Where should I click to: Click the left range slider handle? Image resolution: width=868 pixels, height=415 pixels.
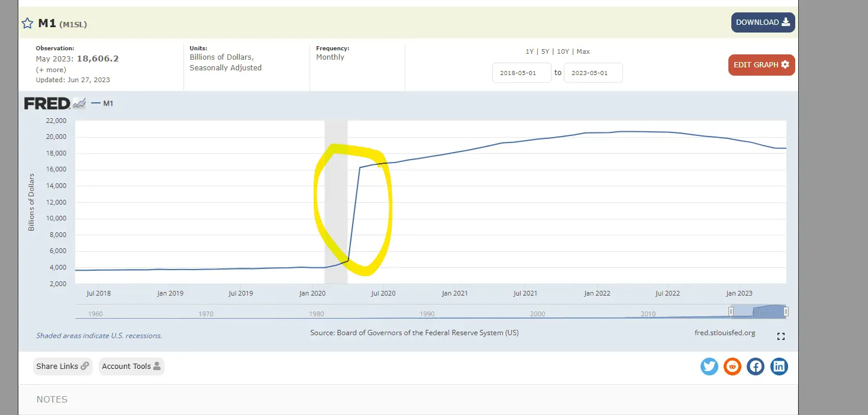[731, 312]
